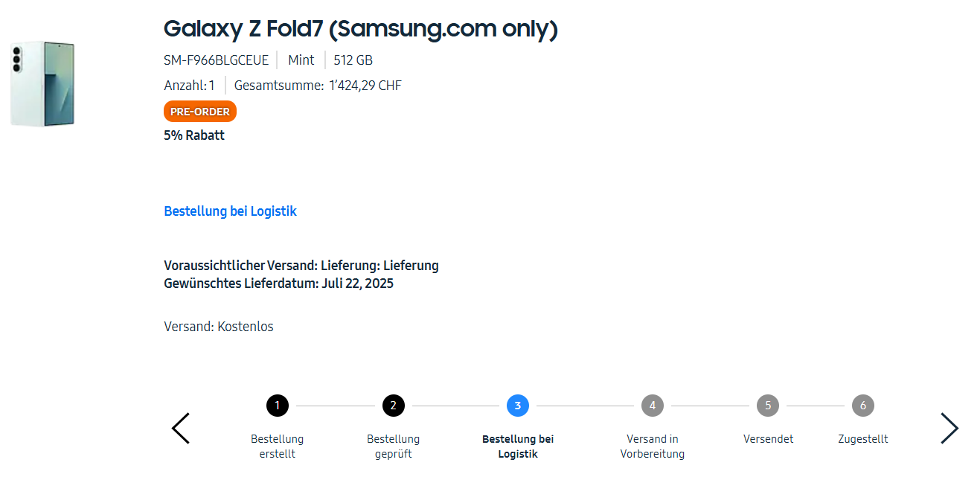Click the Galaxy Z Fold7 product title
Screen dimensions: 980x477
click(360, 29)
